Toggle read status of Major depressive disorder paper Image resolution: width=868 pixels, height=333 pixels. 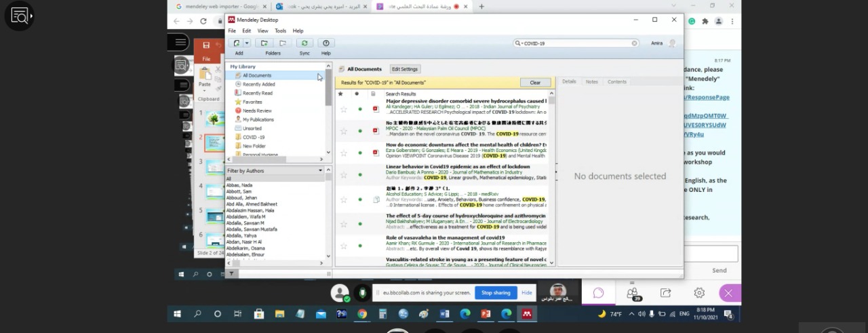(360, 109)
